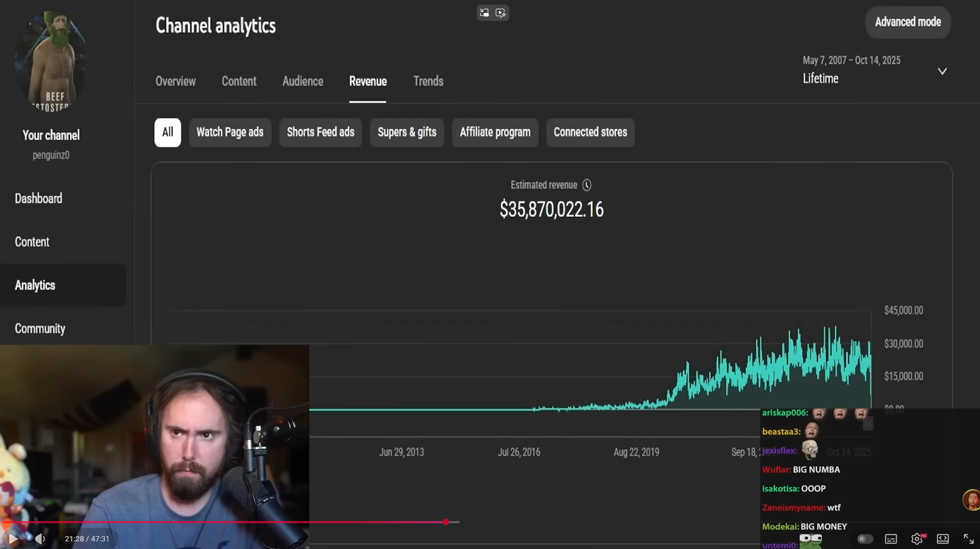980x549 pixels.
Task: Switch to the Audience tab
Action: (302, 81)
